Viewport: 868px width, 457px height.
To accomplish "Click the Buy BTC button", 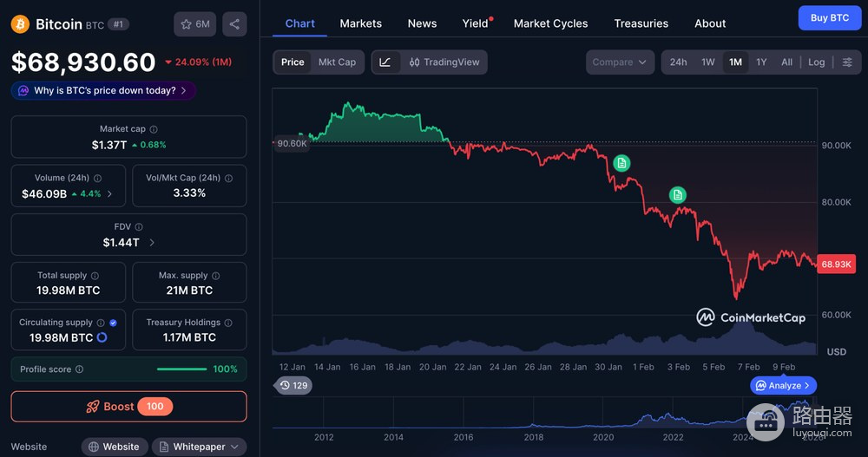I will [x=829, y=17].
